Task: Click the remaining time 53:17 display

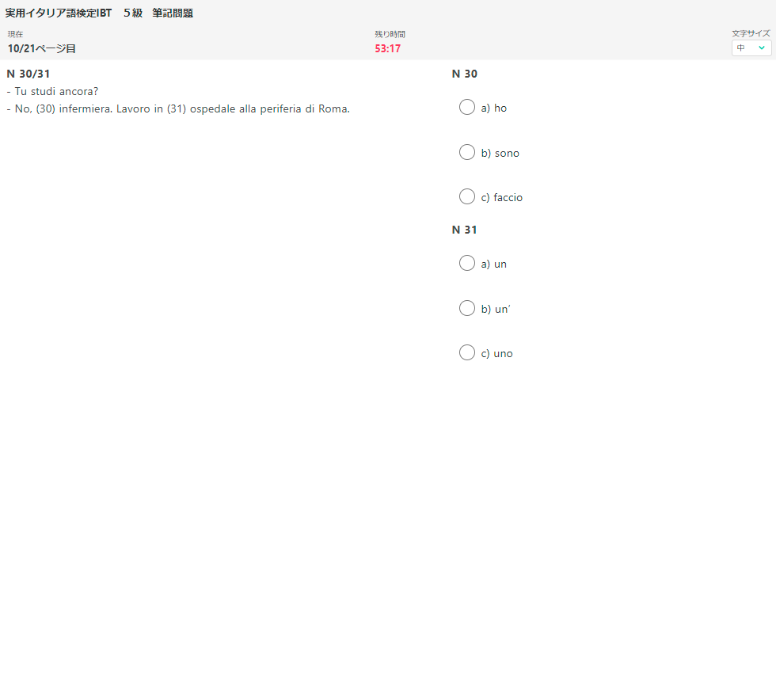Action: pyautogui.click(x=387, y=48)
